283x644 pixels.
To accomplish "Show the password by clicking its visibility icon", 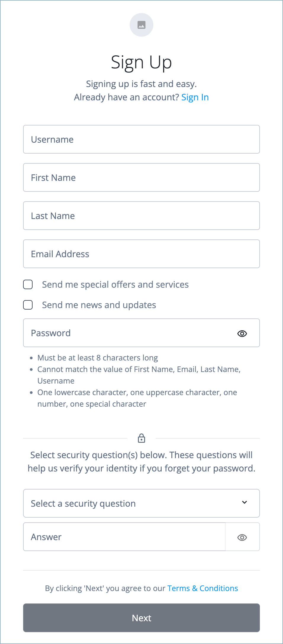I will [242, 333].
